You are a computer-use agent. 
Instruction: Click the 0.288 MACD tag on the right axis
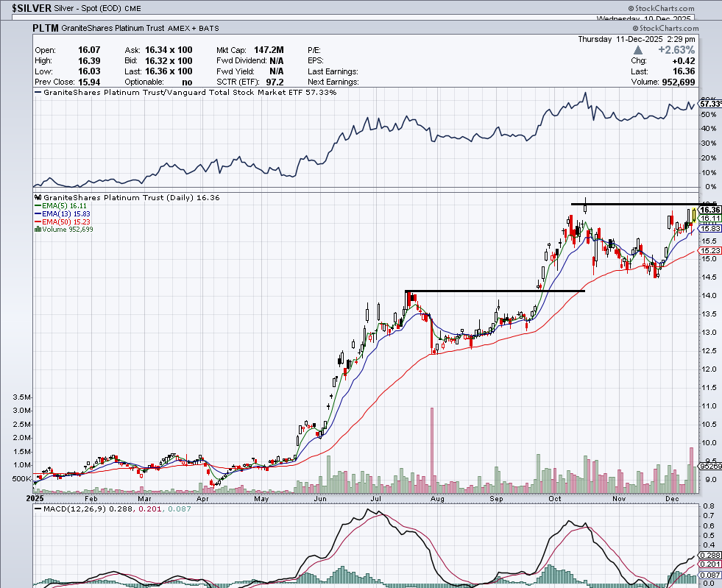pyautogui.click(x=710, y=556)
